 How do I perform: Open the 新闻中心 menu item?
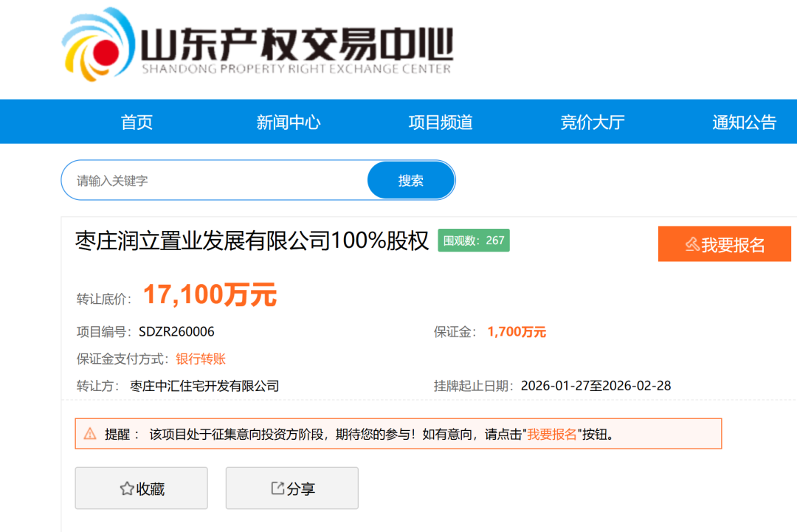[289, 122]
